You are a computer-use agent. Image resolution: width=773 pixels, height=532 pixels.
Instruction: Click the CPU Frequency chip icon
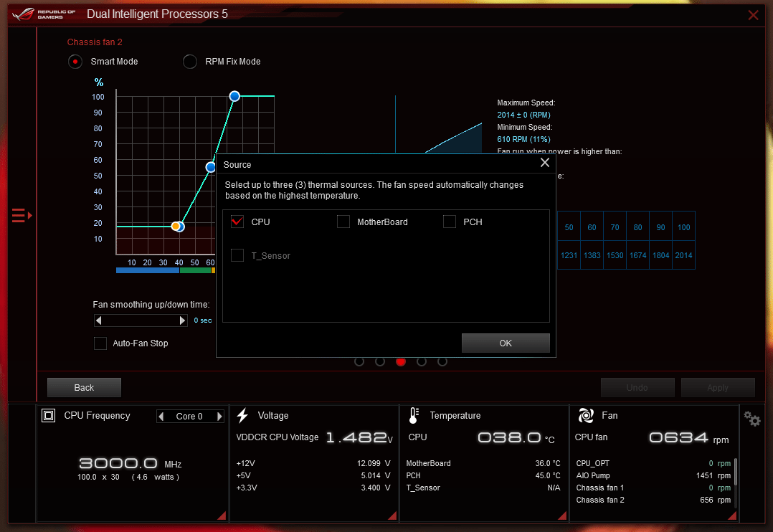pyautogui.click(x=48, y=416)
